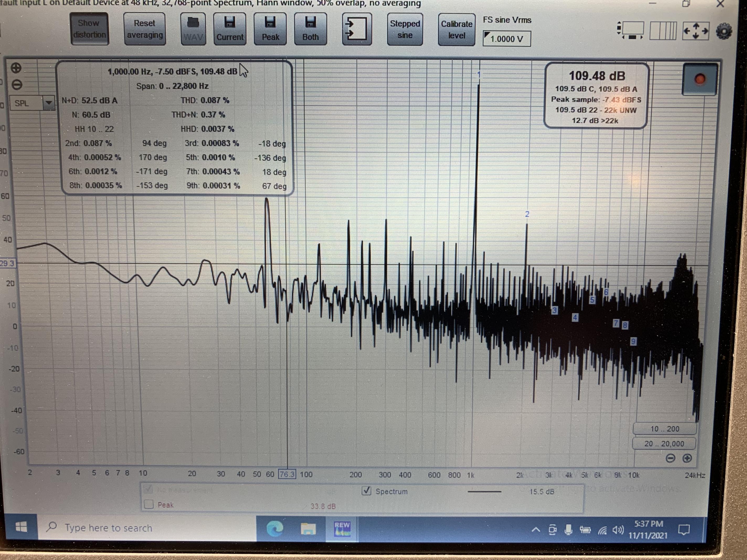Toggle the Peak trace checkbox
The image size is (747, 560).
pos(149,504)
